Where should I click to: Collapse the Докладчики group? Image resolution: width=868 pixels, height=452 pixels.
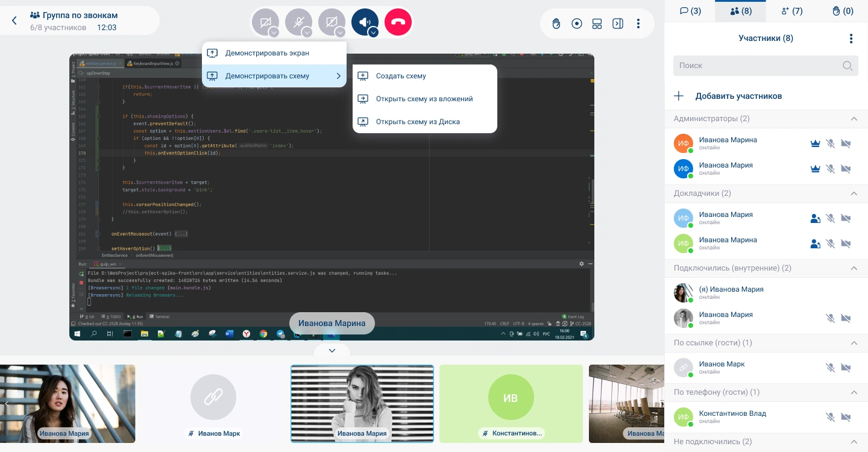pyautogui.click(x=854, y=193)
